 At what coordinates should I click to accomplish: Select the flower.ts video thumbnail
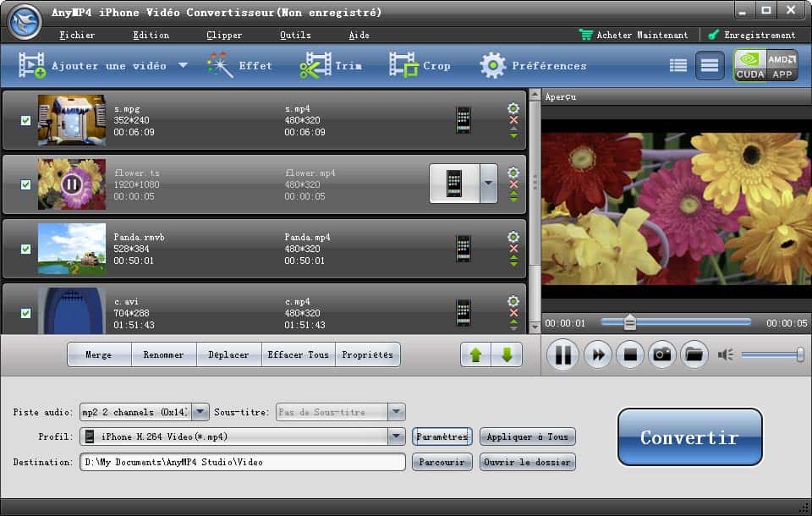click(72, 184)
